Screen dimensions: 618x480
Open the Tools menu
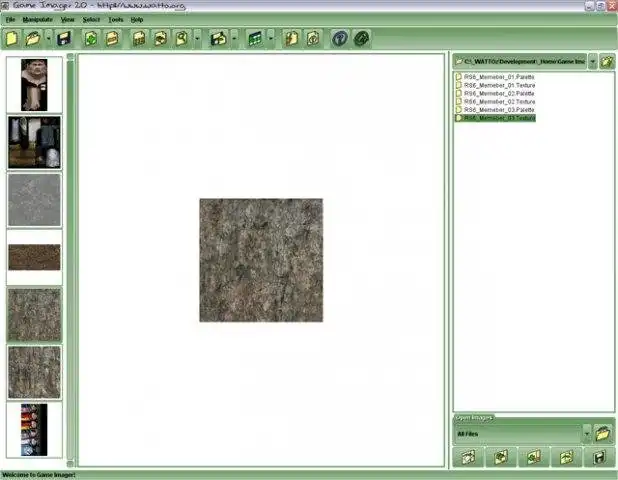coord(115,19)
